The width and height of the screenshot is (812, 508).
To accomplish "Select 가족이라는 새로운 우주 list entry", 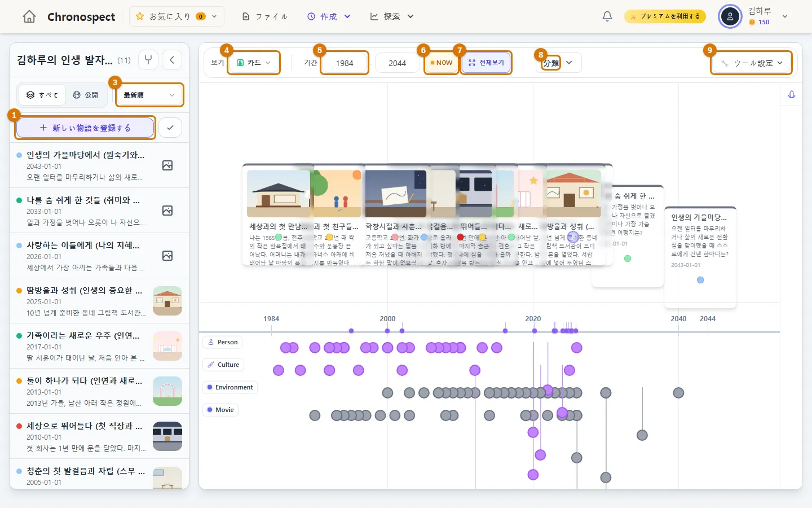I will [99, 346].
